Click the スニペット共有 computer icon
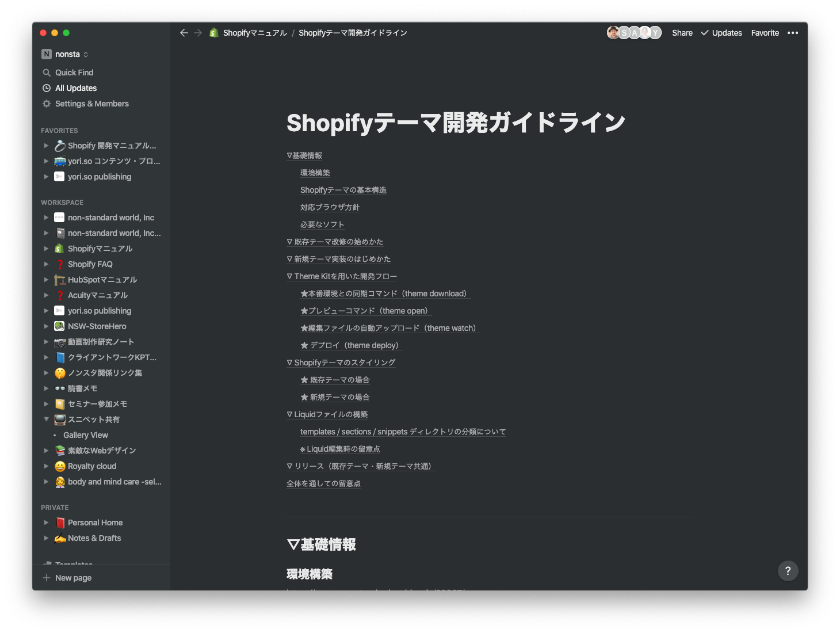This screenshot has width=840, height=633. tap(60, 420)
